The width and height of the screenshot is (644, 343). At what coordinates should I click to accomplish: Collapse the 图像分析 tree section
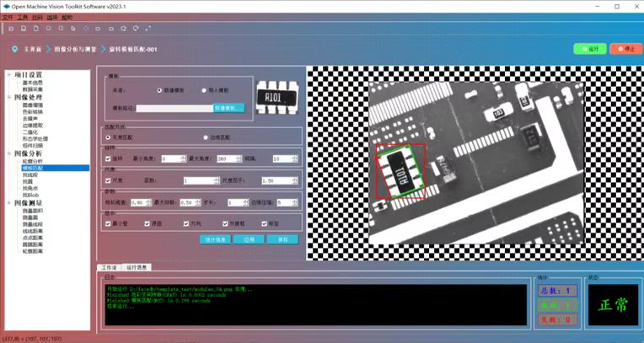click(x=8, y=153)
